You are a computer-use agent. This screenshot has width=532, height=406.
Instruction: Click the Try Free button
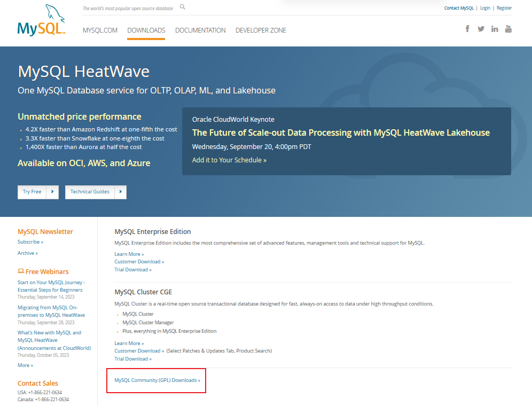click(32, 192)
